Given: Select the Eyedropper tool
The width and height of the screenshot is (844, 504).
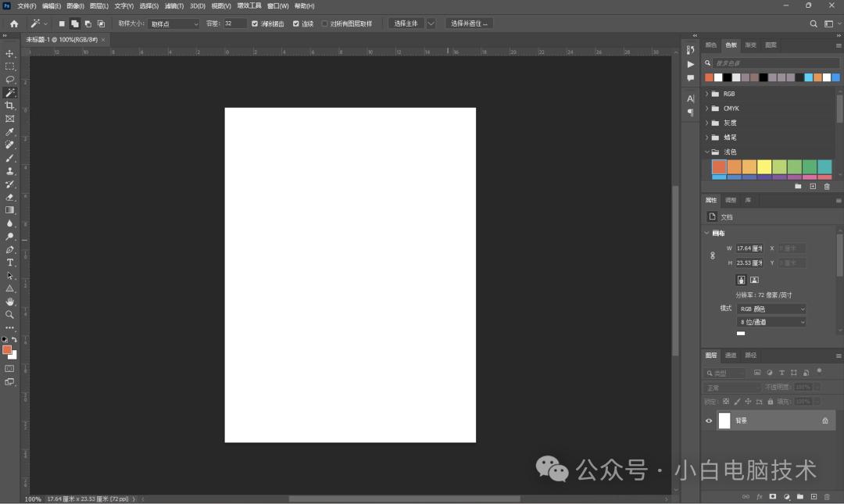Looking at the screenshot, I should coord(9,132).
